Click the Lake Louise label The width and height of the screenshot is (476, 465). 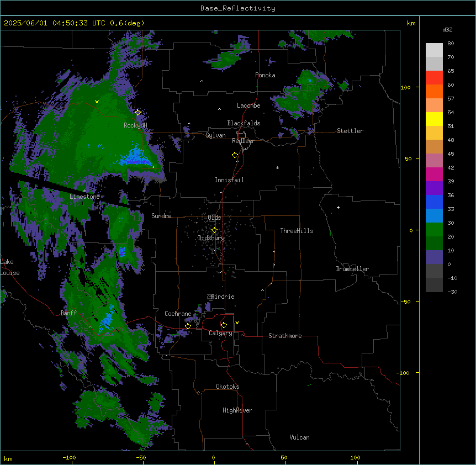tap(9, 267)
